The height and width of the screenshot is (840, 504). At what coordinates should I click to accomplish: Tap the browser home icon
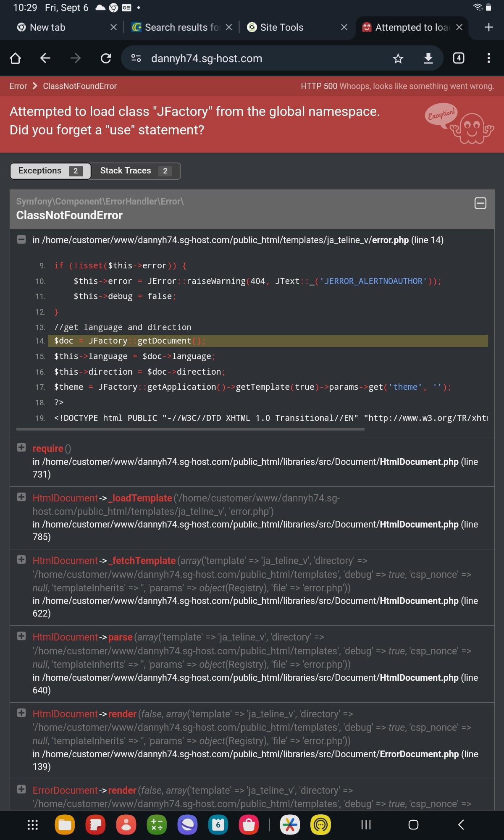pyautogui.click(x=16, y=58)
